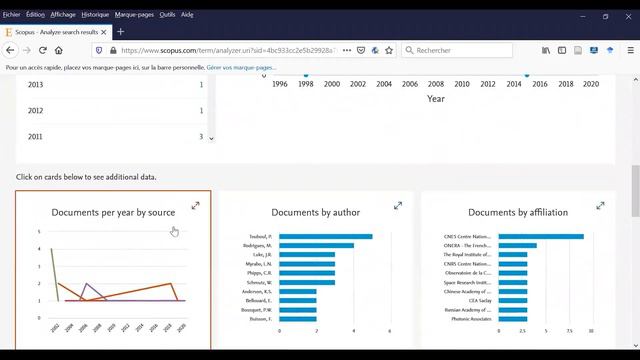
Task: Expand Documents per year by source chart
Action: tap(196, 206)
